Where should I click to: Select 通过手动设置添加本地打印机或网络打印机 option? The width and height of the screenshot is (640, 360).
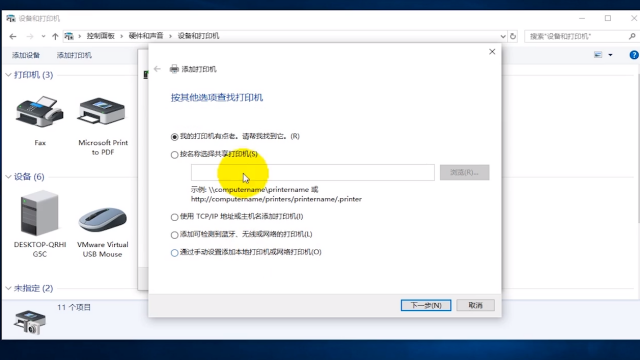[175, 253]
